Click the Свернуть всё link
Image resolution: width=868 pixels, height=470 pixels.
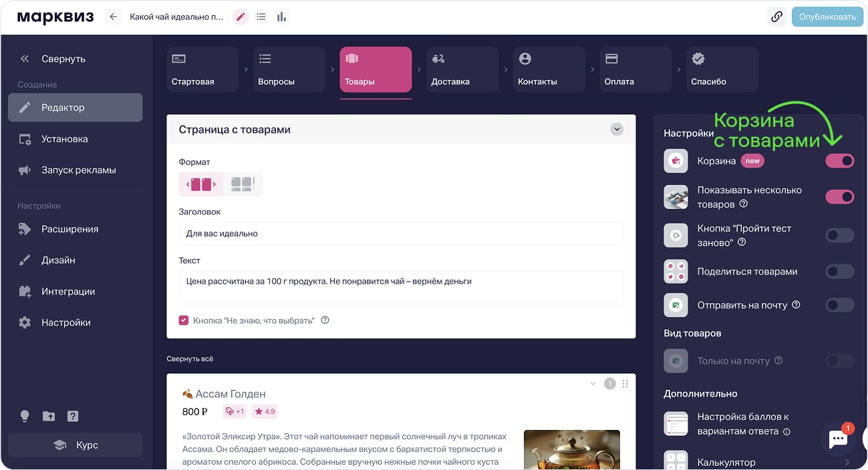(190, 359)
